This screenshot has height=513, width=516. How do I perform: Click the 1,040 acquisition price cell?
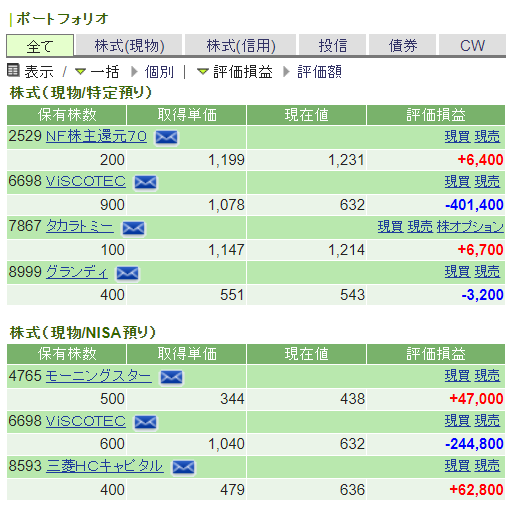[186, 444]
